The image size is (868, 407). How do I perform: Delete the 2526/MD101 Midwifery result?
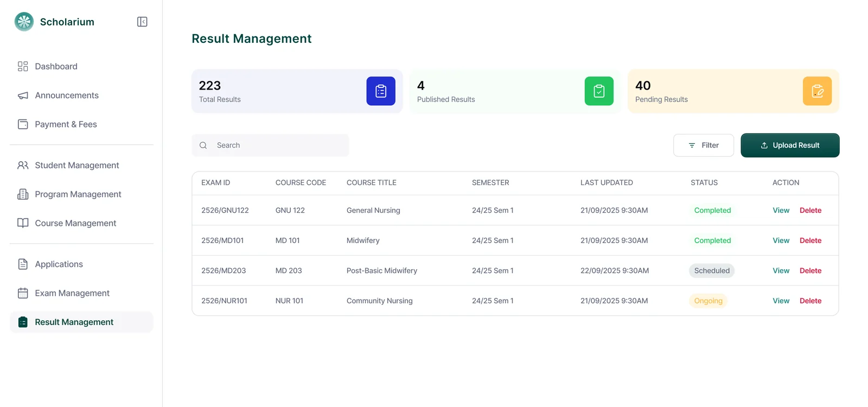[810, 240]
